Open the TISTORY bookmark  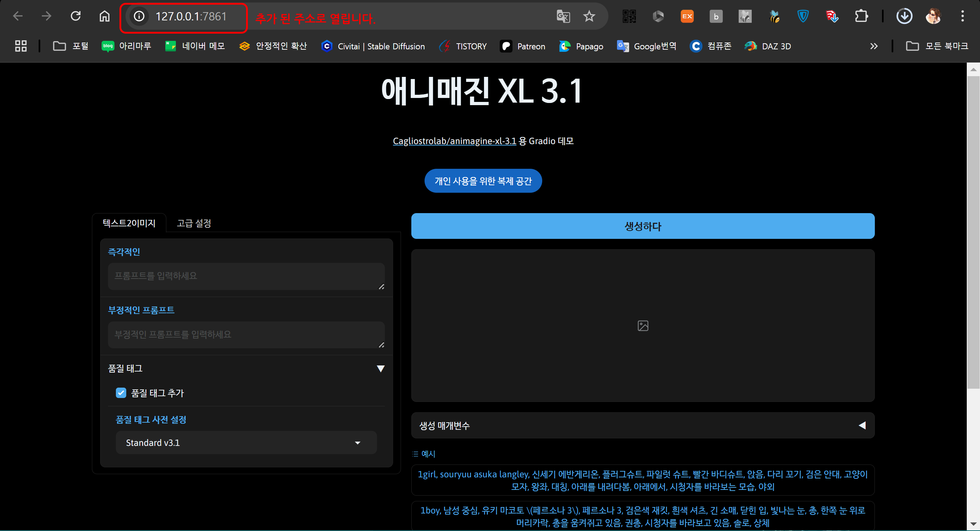coord(462,46)
